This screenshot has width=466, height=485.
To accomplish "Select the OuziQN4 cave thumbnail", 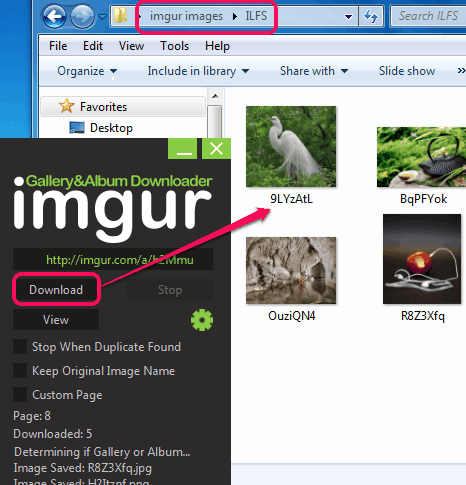I will click(x=291, y=270).
